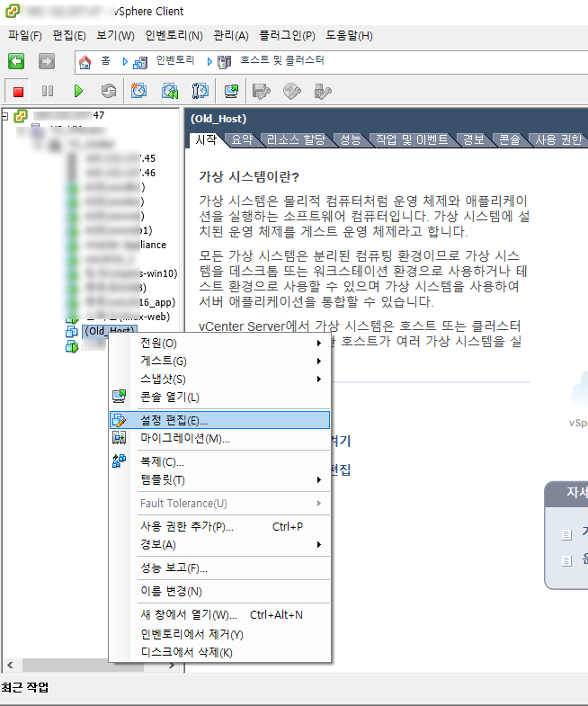588x706 pixels.
Task: Expand the 템플릿(T) submenu arrow
Action: (319, 480)
